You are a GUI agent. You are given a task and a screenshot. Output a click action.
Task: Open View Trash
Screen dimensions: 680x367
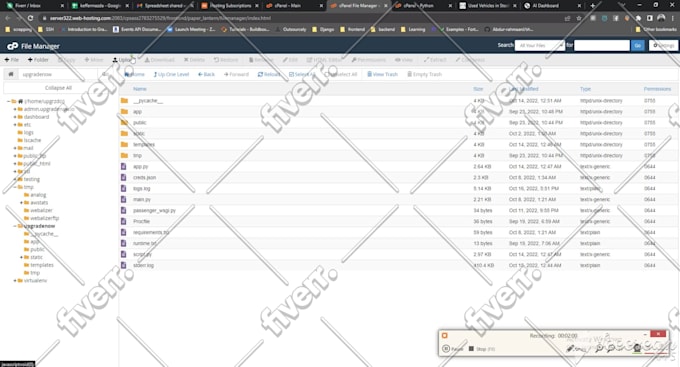[382, 75]
